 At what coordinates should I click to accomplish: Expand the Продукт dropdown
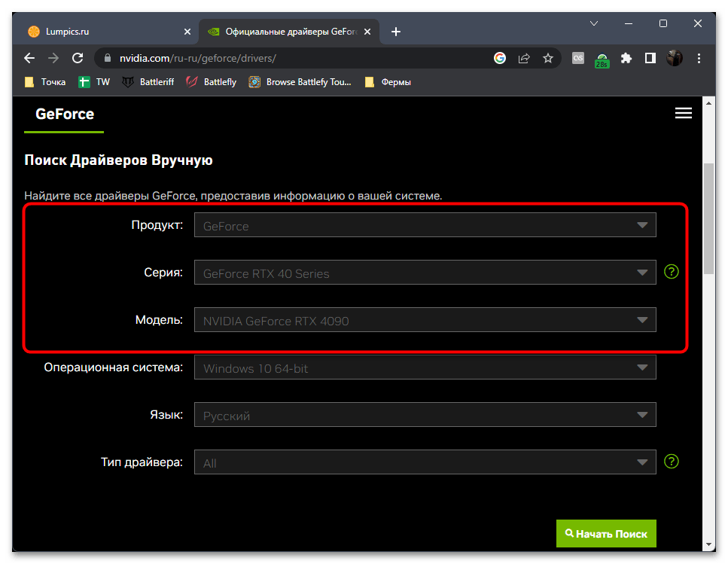pyautogui.click(x=425, y=225)
